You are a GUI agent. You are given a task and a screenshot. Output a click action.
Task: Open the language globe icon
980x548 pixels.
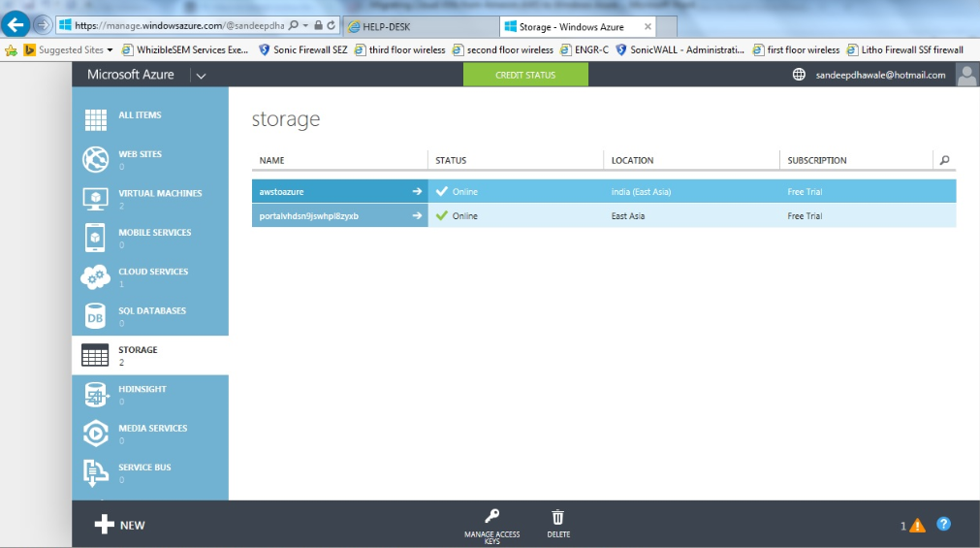(799, 75)
